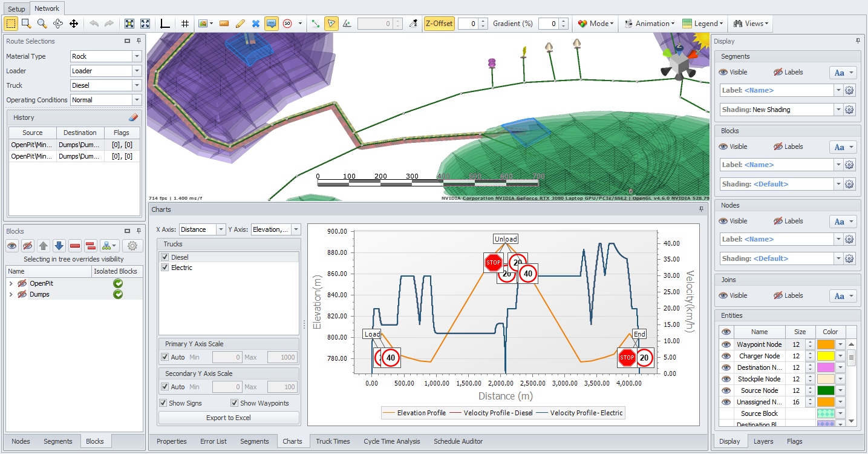Click the blue X delete toolbar icon
Viewport: 868px width, 454px height.
coord(255,24)
